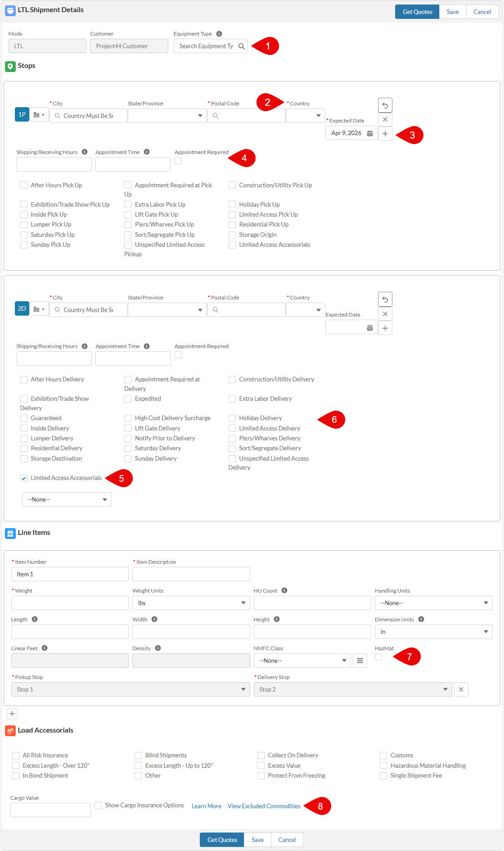Check Show Cargo Insurance Options
Viewport: 504px width, 851px height.
coord(98,806)
